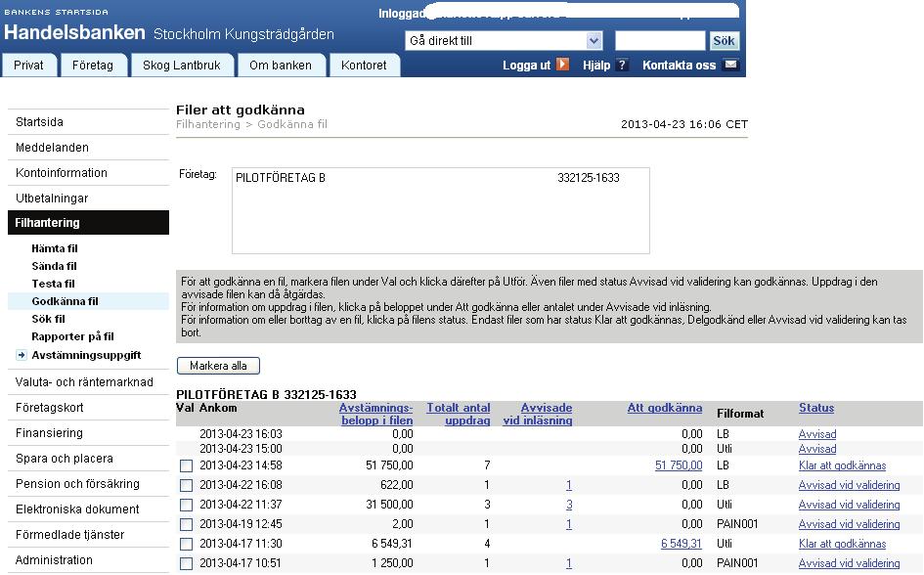Image resolution: width=924 pixels, height=575 pixels.
Task: Open the 6 549,31 amount link
Action: pos(682,544)
